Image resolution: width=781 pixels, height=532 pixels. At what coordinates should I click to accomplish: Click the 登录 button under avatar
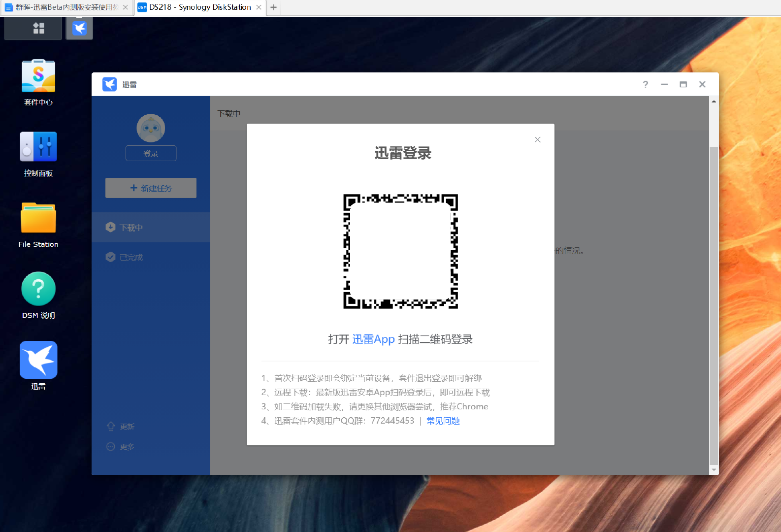151,153
